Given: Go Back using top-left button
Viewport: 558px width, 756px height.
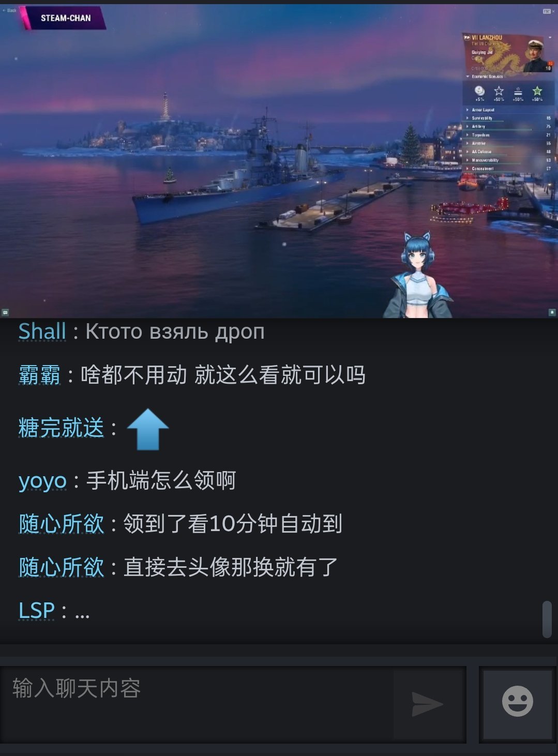Looking at the screenshot, I should (9, 10).
